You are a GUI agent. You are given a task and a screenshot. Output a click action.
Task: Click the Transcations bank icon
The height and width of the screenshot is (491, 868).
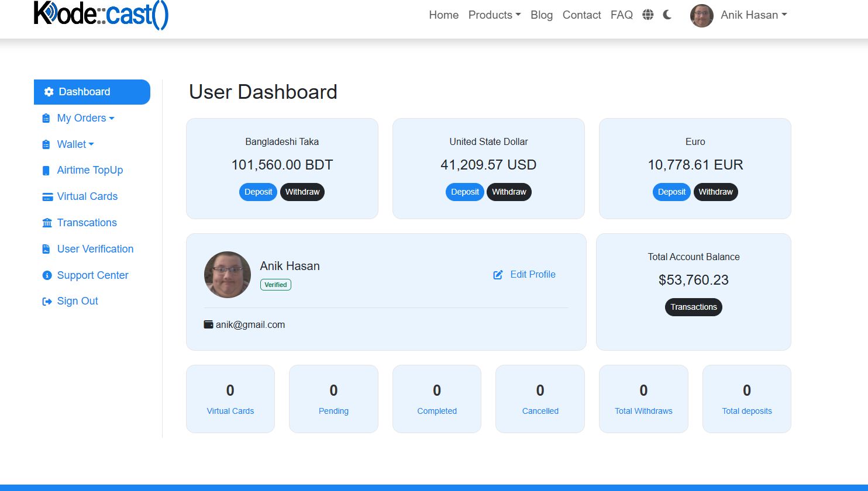tap(47, 223)
